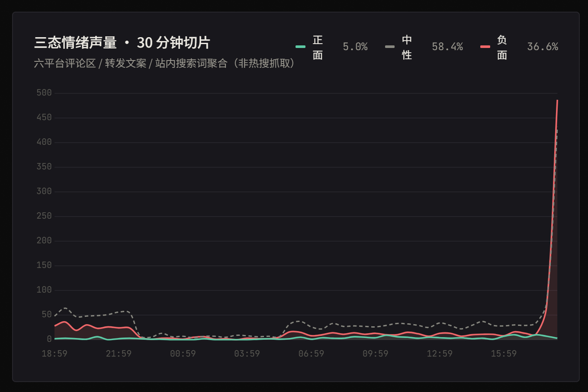Click the 150 y-axis label
The image size is (588, 392).
tap(44, 265)
